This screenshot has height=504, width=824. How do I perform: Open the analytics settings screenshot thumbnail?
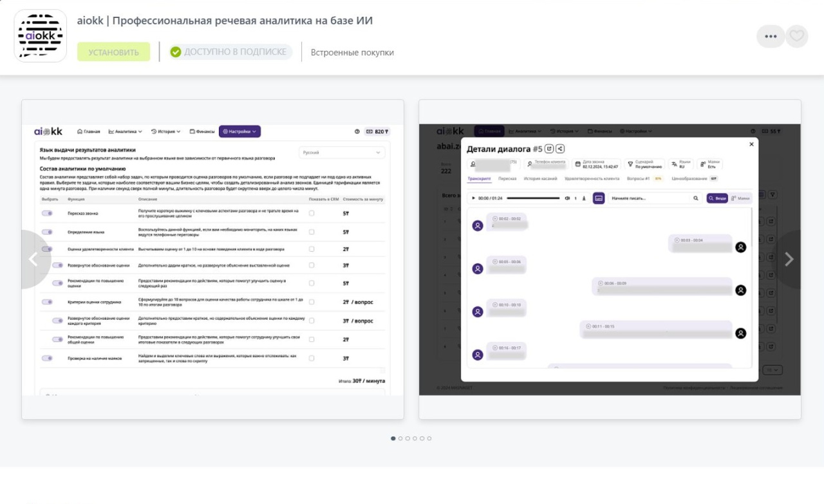click(213, 259)
